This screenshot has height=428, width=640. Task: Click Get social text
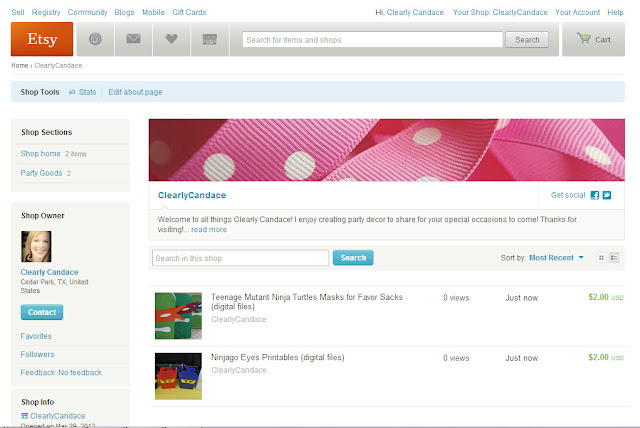point(568,195)
